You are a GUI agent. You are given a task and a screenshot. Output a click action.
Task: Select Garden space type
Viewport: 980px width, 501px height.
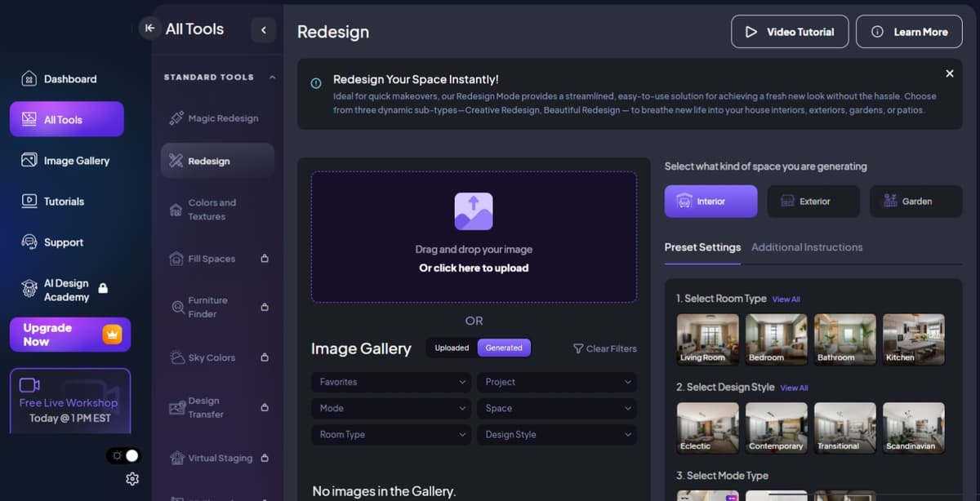coord(916,201)
